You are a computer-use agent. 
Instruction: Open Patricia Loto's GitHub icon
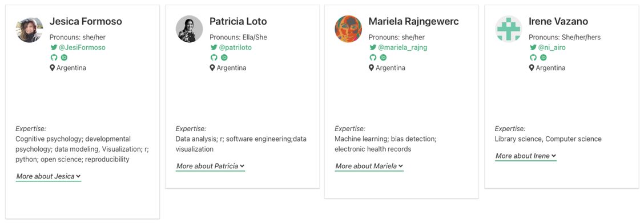pos(214,58)
